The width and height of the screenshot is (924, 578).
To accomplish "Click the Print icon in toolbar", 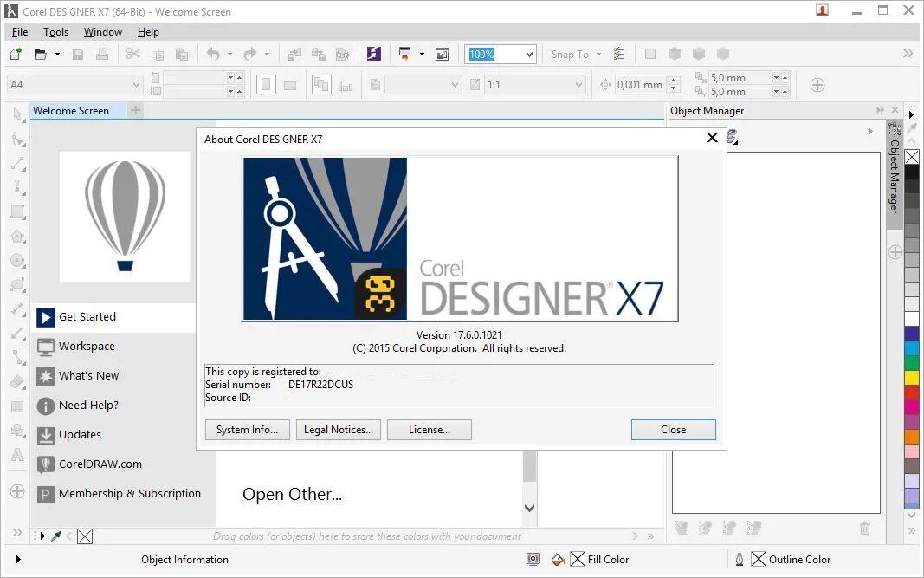I will [102, 55].
